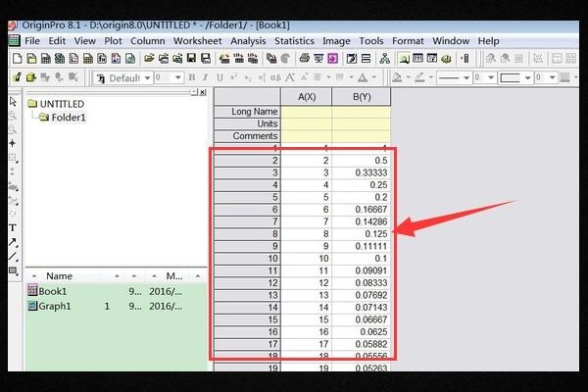Select the Arrow drawing tool
Viewport: 588px width, 392px height.
click(13, 242)
